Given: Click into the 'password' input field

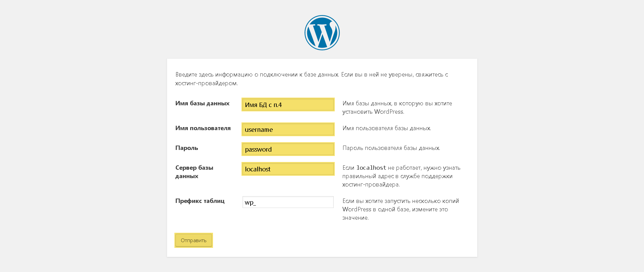Looking at the screenshot, I should click(288, 149).
